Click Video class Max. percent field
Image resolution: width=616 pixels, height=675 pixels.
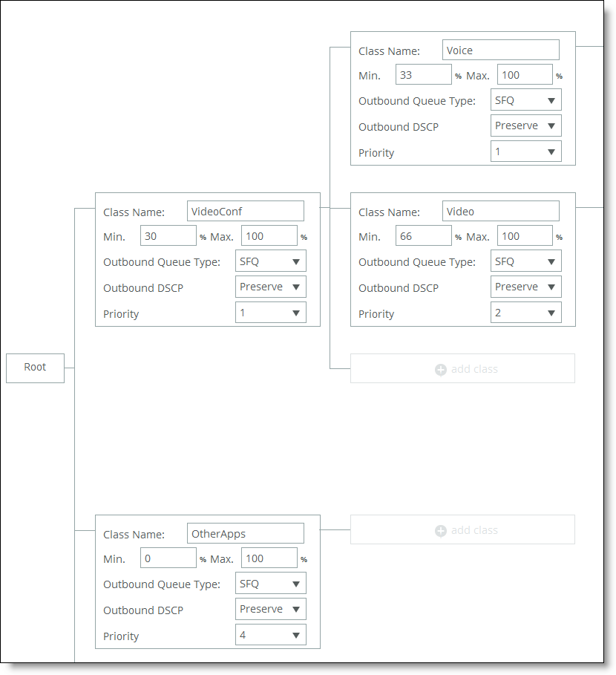pyautogui.click(x=525, y=235)
